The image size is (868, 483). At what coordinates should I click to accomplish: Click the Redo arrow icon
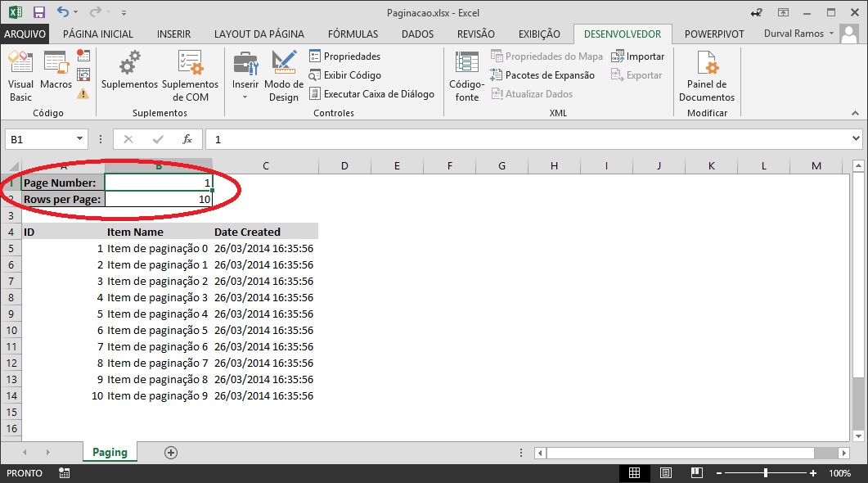tap(96, 12)
